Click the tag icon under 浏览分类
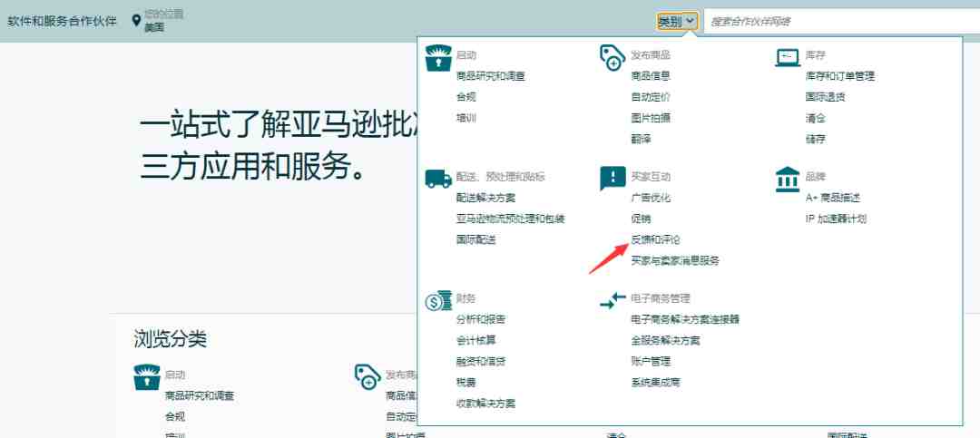This screenshot has height=438, width=980. [x=367, y=376]
